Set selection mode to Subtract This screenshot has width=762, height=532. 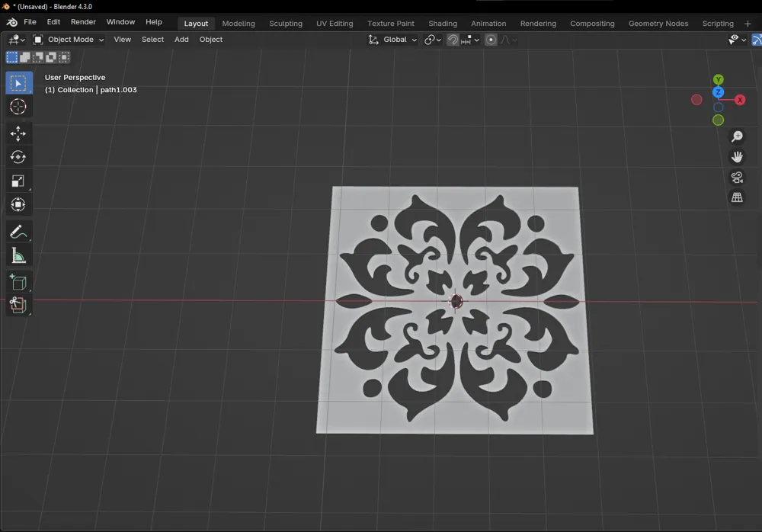[x=38, y=57]
